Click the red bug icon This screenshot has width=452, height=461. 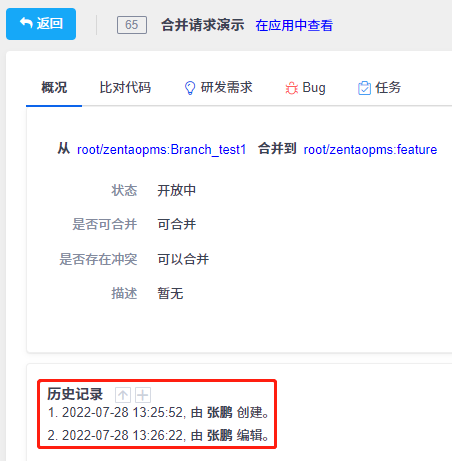tap(291, 88)
